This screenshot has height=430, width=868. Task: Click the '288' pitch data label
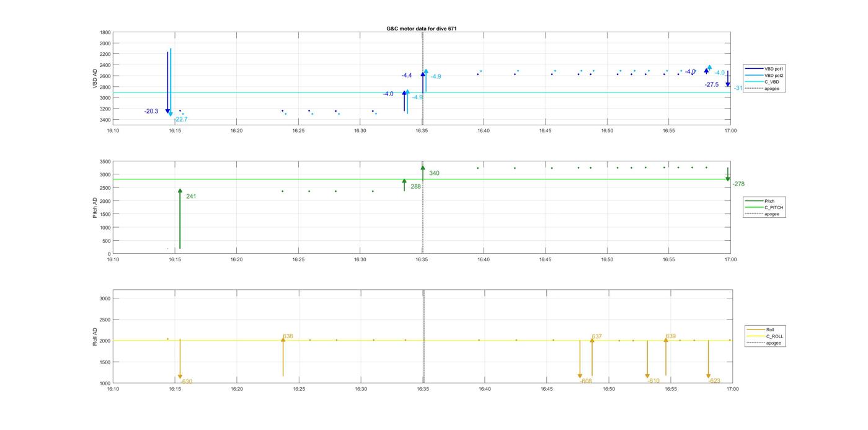pyautogui.click(x=415, y=187)
